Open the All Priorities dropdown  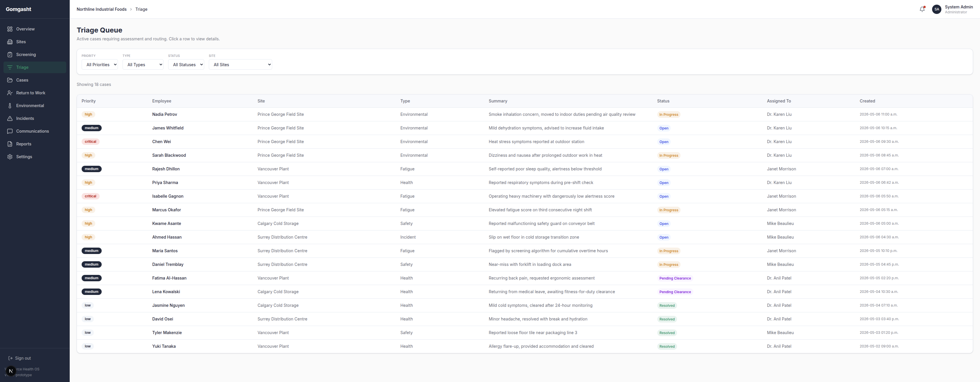[x=100, y=65]
